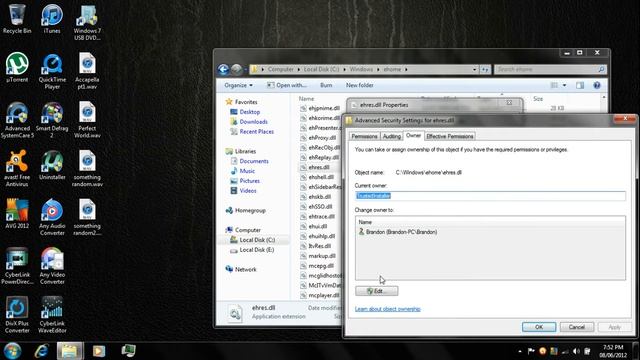The image size is (640, 360).
Task: Open Advanced SystemCare 5 shortcut
Action: [x=17, y=120]
